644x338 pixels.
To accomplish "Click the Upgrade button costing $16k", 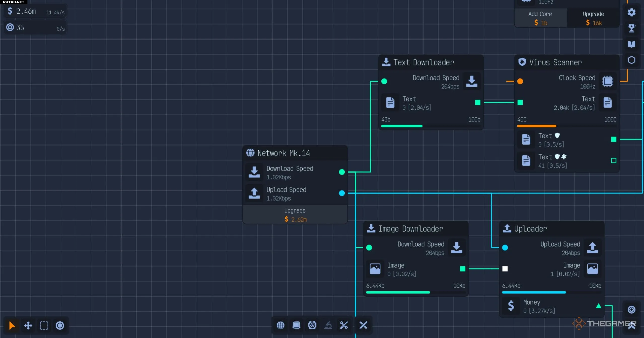I will 593,18.
